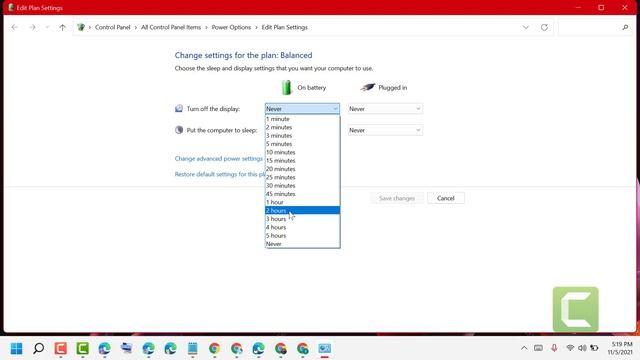Screen dimensions: 640x360
Task: Click the Put the computer to sleep moon icon
Action: click(x=179, y=130)
